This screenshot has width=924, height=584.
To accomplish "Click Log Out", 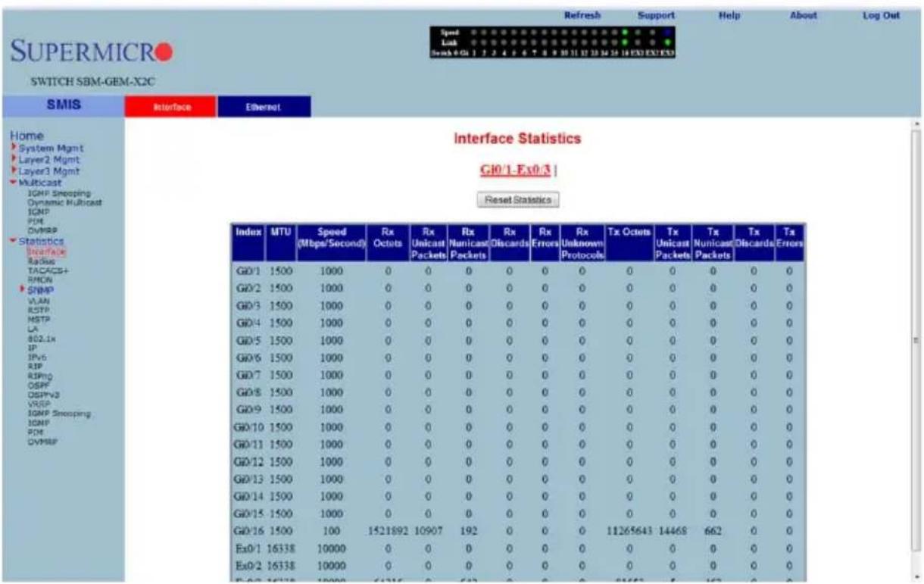I will [880, 15].
